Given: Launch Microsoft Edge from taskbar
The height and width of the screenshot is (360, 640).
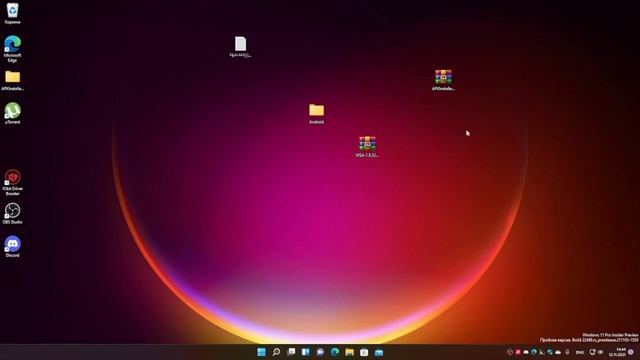Looking at the screenshot, I should tap(335, 352).
